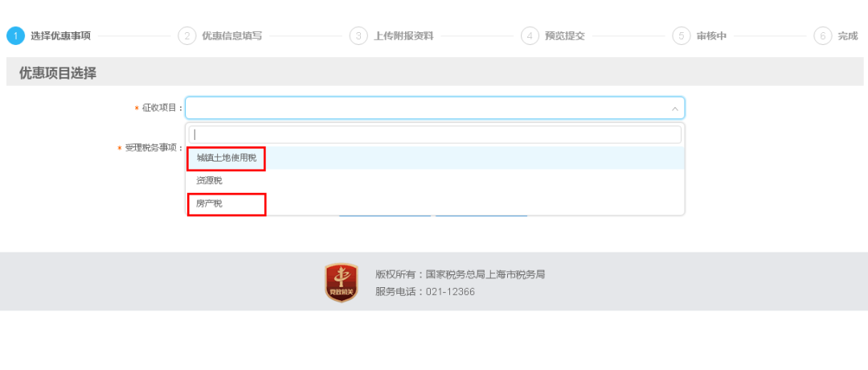Click the step 3 circle icon

(x=359, y=36)
